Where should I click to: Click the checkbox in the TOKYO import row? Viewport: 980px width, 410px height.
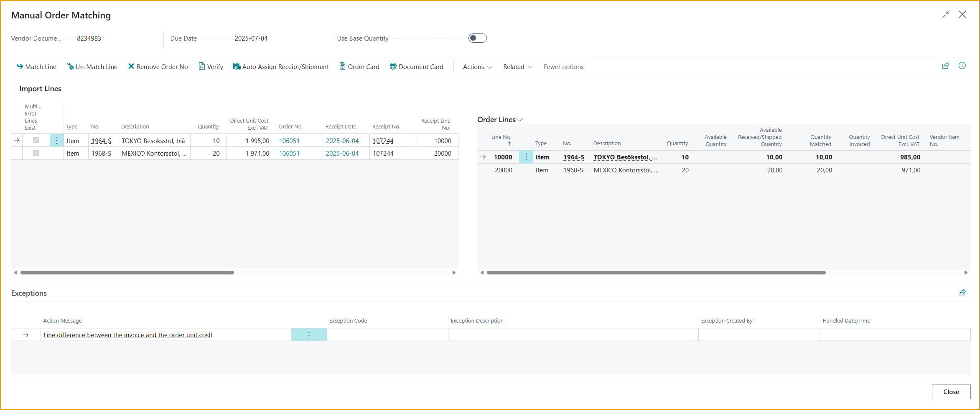[x=36, y=141]
